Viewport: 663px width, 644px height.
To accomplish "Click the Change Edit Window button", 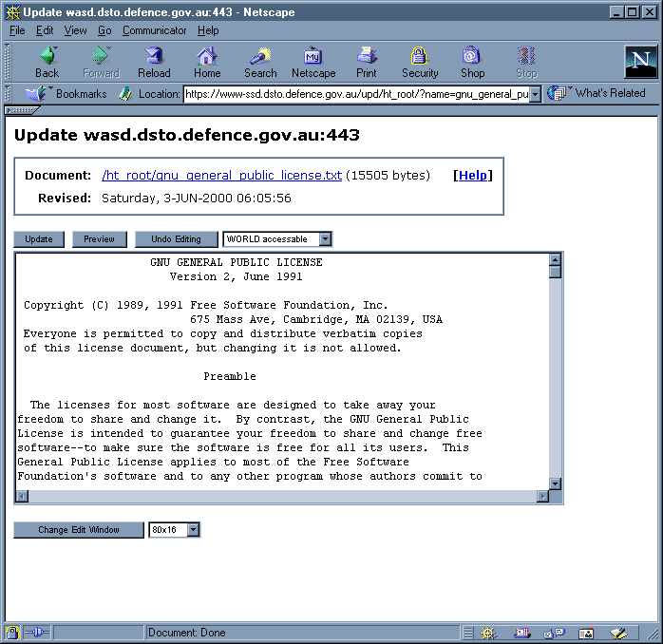I will (x=79, y=529).
